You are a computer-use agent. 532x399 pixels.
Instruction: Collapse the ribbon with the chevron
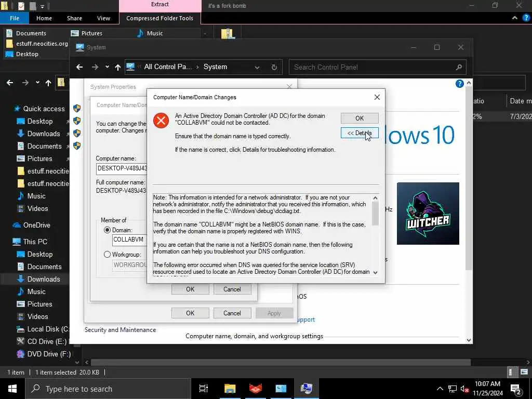coord(515,18)
